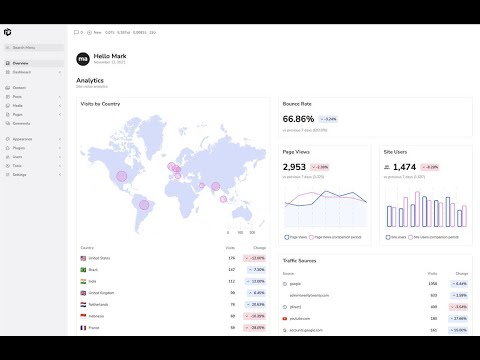Viewport: 480px width, 360px height.
Task: Expand the Dashboard menu chevron
Action: 60,72
